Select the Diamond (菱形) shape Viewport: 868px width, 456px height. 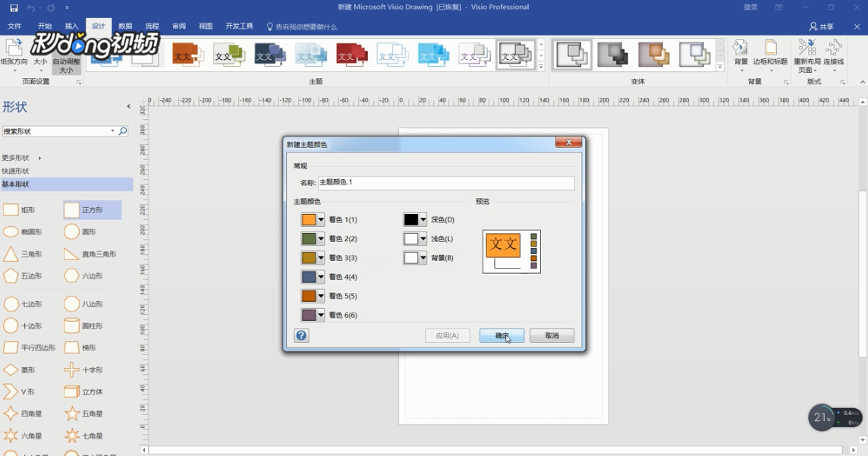coord(20,370)
